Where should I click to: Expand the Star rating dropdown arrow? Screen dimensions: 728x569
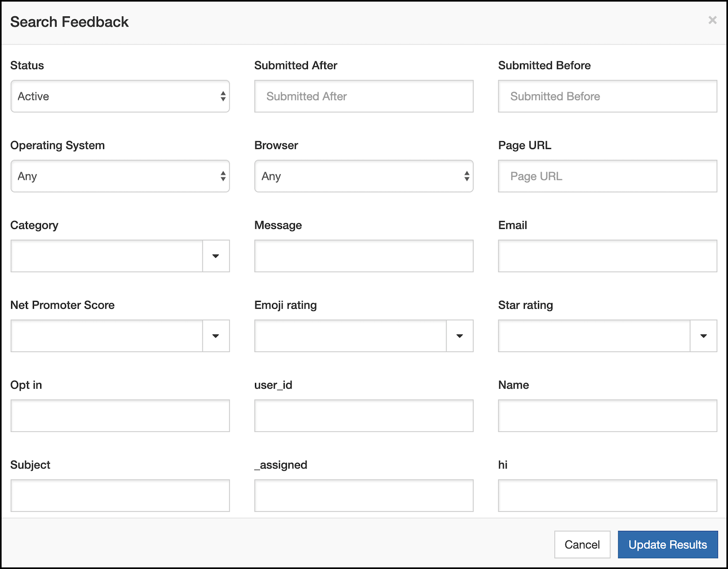[x=703, y=336]
